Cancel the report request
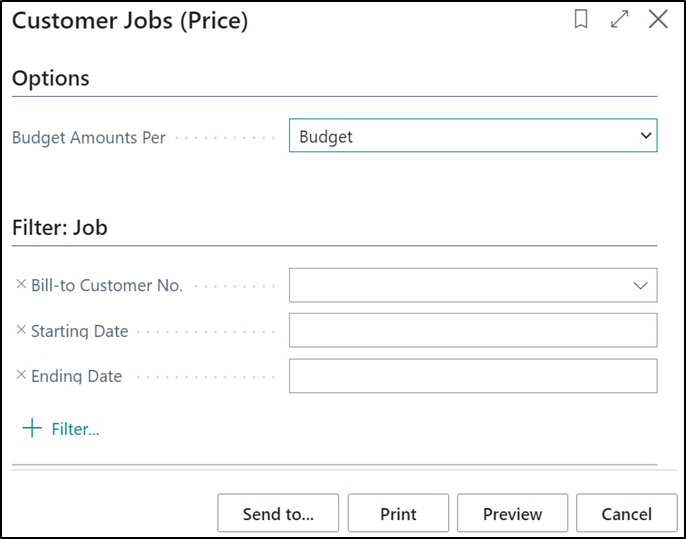The width and height of the screenshot is (686, 539). coord(627,514)
